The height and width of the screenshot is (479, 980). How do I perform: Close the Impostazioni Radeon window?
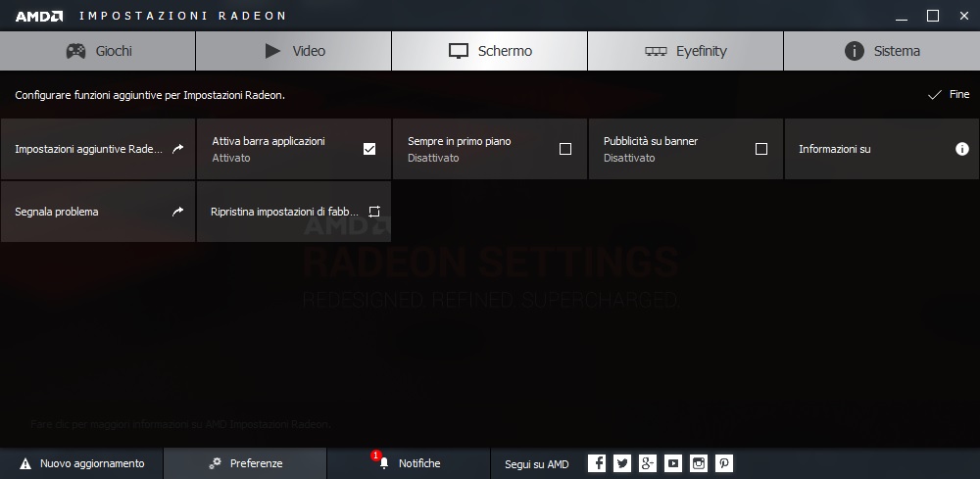pyautogui.click(x=963, y=17)
